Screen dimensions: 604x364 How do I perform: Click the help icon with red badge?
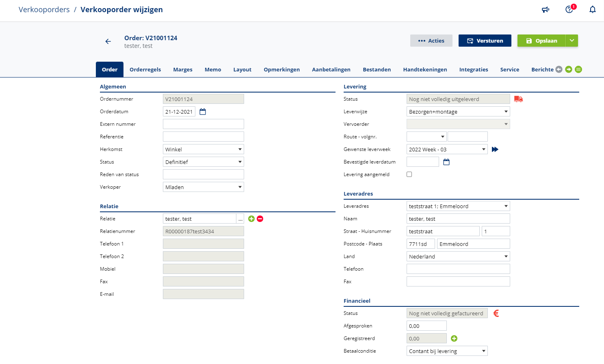tap(569, 9)
